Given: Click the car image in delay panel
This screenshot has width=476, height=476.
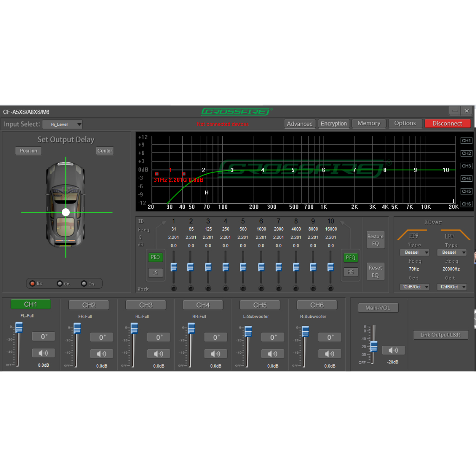Looking at the screenshot, I should click(66, 205).
